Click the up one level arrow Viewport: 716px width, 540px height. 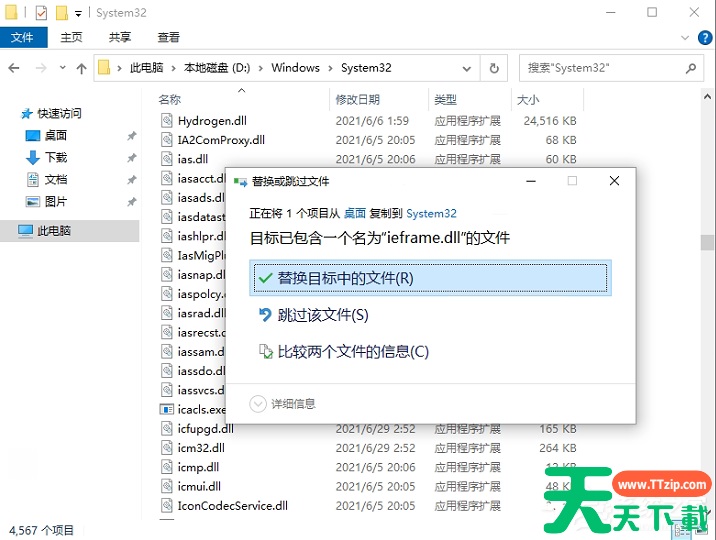pos(81,68)
